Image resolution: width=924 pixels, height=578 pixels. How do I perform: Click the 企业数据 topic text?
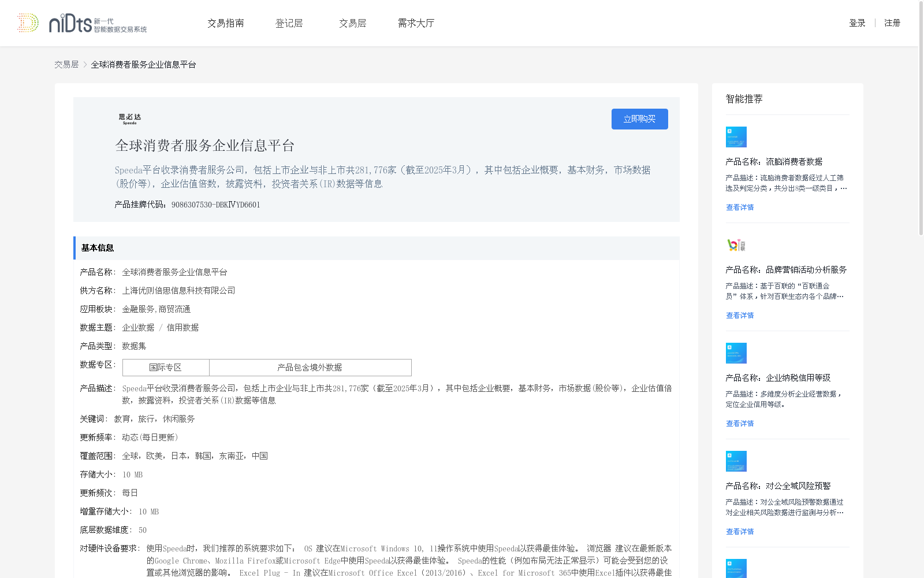click(138, 328)
